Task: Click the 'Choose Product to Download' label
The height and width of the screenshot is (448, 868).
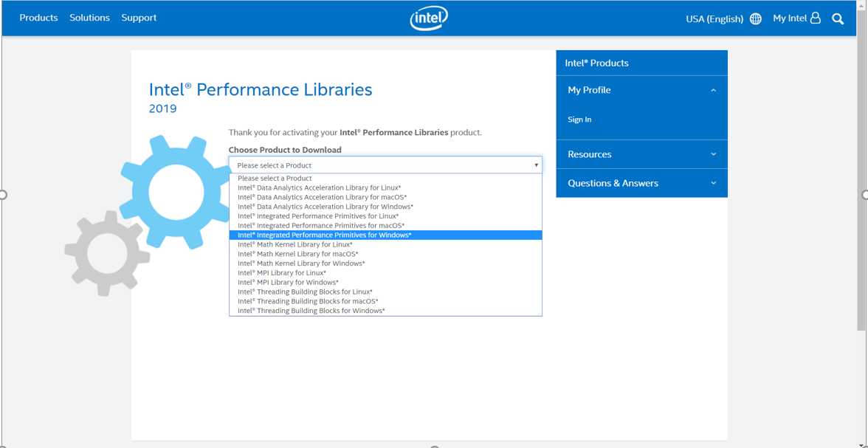Action: 285,150
